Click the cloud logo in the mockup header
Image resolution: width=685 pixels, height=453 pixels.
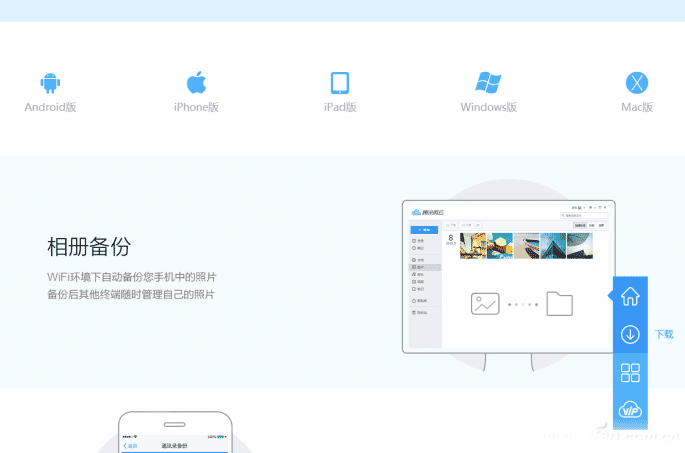coord(416,212)
